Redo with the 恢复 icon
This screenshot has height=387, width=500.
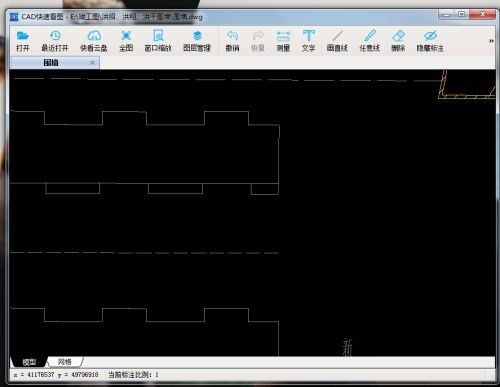pos(258,41)
